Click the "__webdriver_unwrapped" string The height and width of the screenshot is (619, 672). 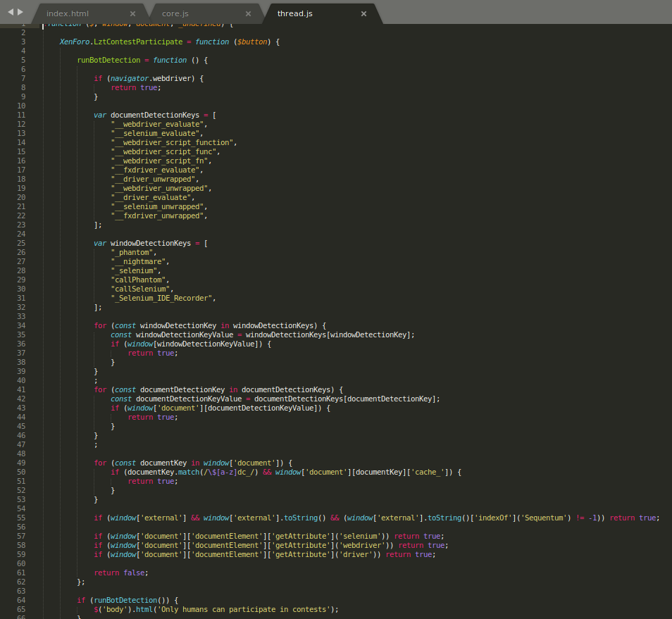tap(159, 189)
